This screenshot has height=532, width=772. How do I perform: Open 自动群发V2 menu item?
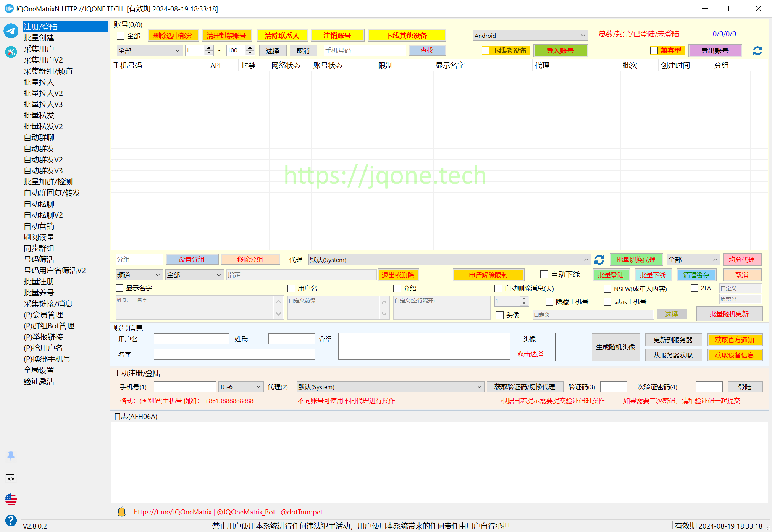(x=43, y=160)
